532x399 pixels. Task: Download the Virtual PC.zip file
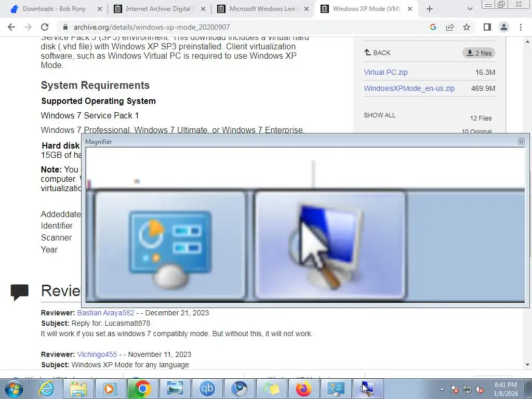385,72
